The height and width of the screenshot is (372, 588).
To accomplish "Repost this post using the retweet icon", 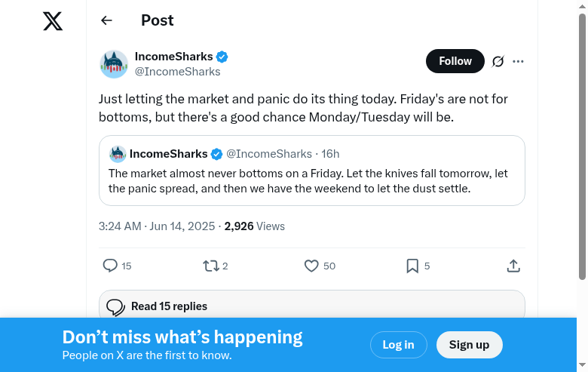I will coord(211,266).
